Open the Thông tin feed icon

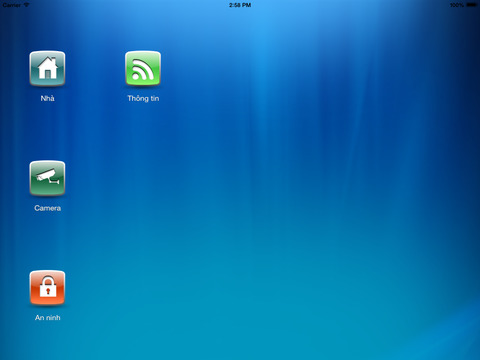click(x=143, y=69)
